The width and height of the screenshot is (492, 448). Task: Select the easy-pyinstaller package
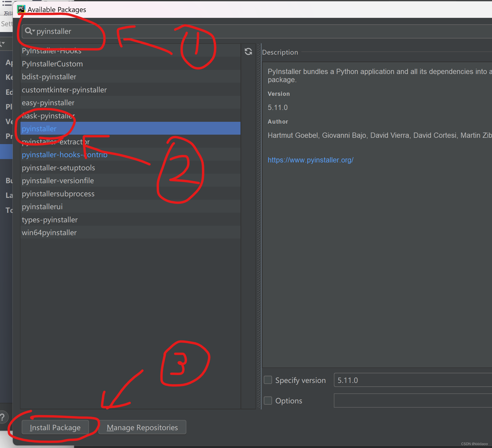(130, 103)
